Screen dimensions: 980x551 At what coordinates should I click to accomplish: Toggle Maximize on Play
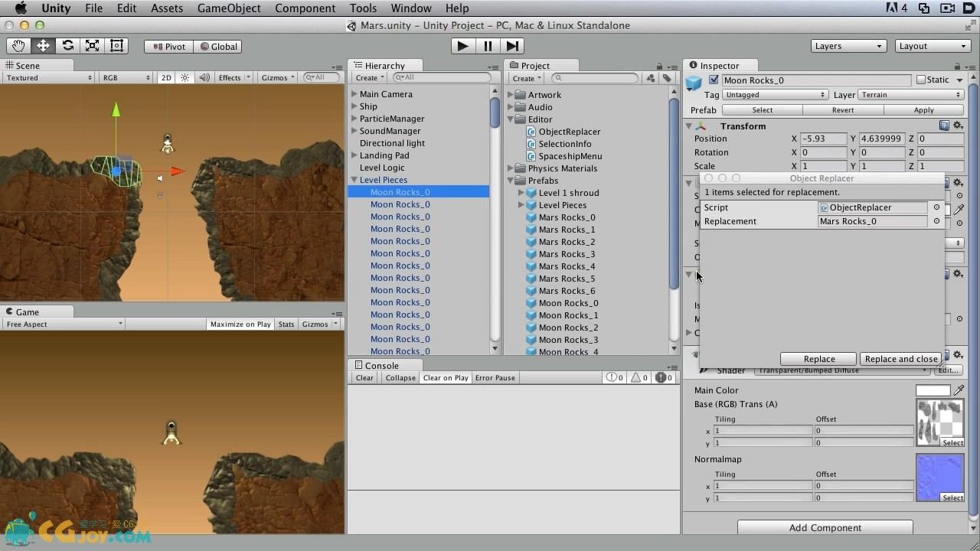coord(240,324)
